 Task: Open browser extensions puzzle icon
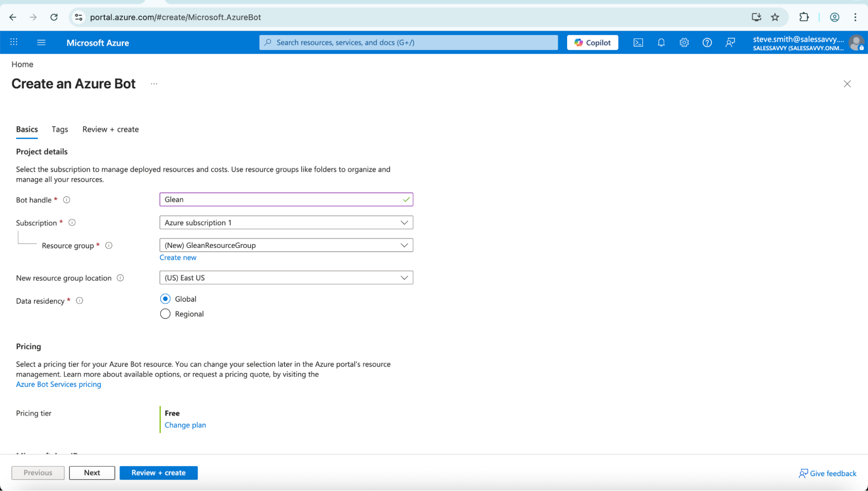point(804,17)
